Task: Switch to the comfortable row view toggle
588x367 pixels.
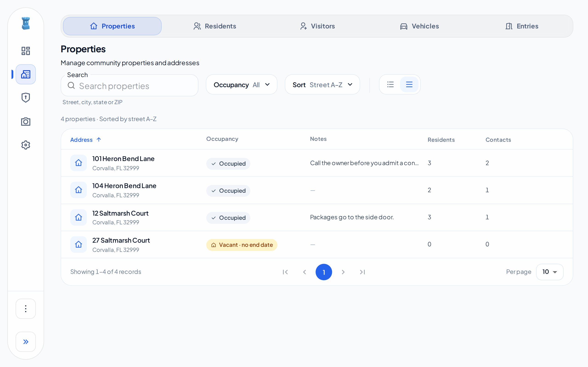Action: pyautogui.click(x=409, y=84)
